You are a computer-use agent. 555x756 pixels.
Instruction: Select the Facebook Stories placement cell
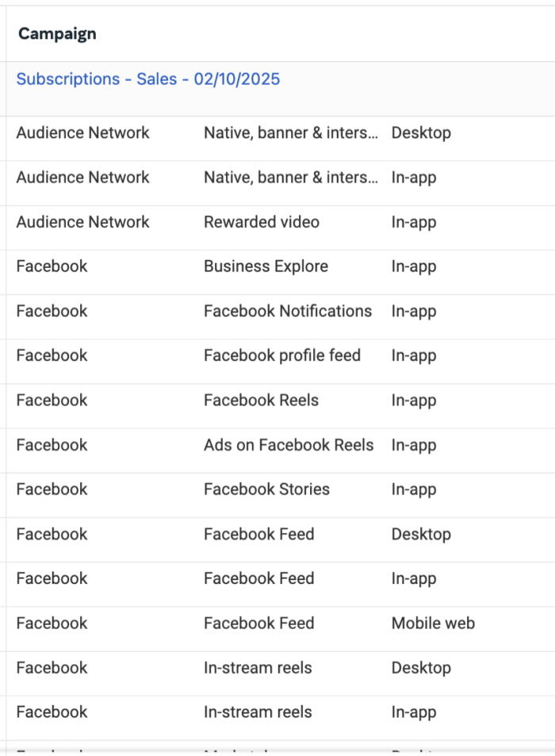pyautogui.click(x=267, y=489)
